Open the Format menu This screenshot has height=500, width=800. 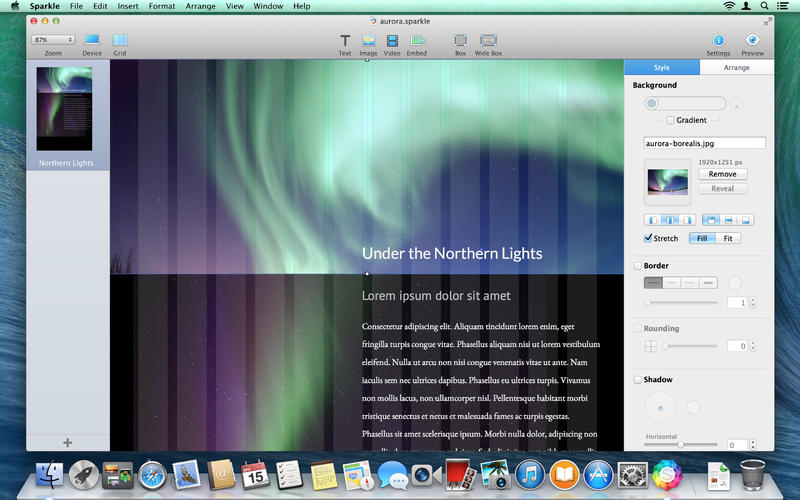pos(161,6)
